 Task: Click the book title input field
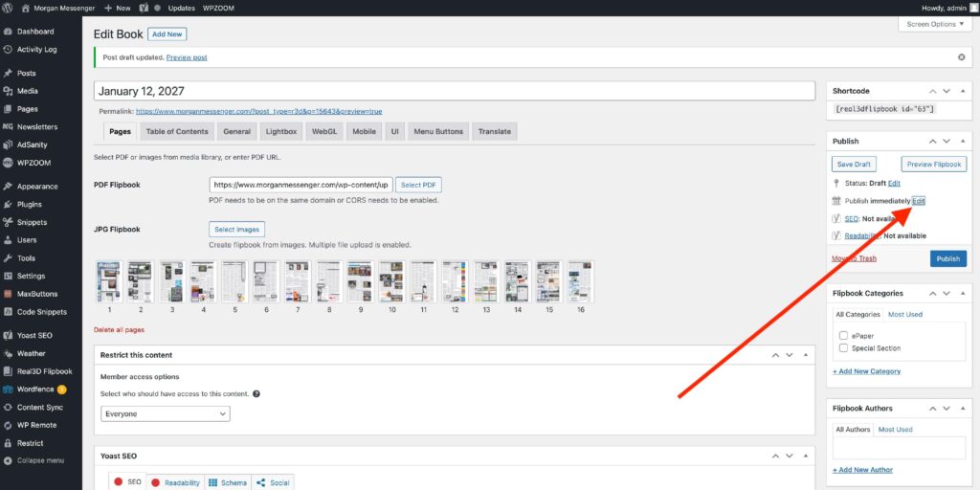(455, 91)
